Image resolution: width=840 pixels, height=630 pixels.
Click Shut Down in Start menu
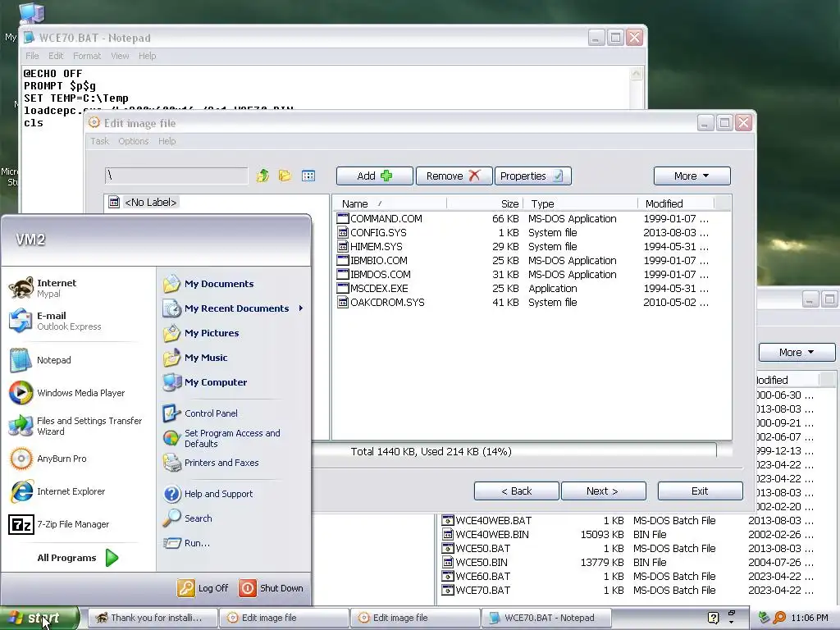click(272, 587)
